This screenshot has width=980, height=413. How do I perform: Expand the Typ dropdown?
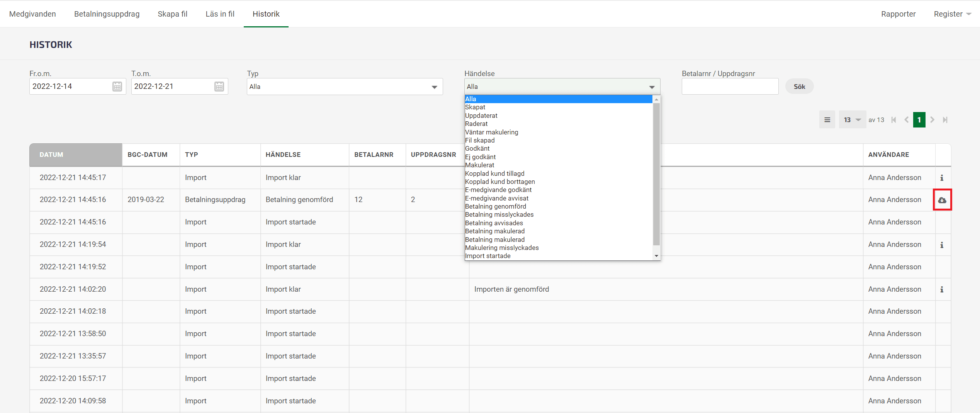pos(345,87)
